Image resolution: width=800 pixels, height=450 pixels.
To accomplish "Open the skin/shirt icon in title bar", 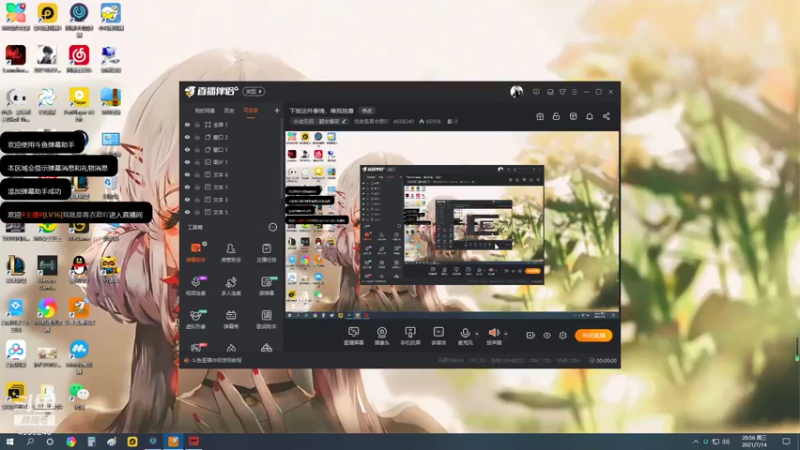I will [562, 92].
